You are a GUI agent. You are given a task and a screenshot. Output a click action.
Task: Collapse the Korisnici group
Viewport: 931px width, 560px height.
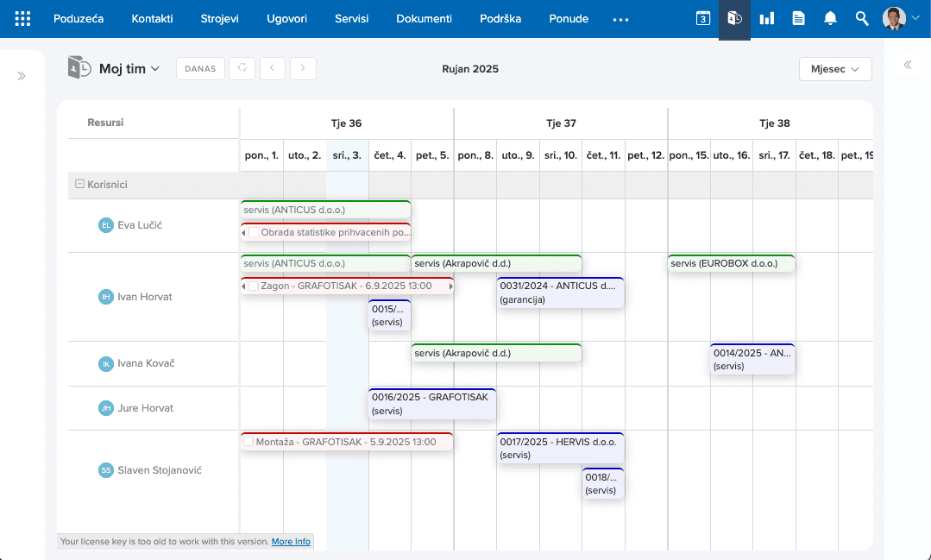coord(79,184)
